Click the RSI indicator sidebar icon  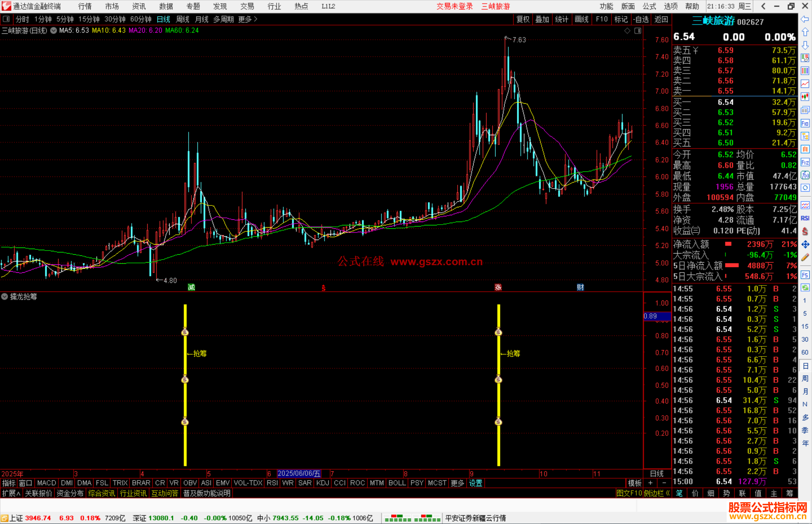click(805, 218)
